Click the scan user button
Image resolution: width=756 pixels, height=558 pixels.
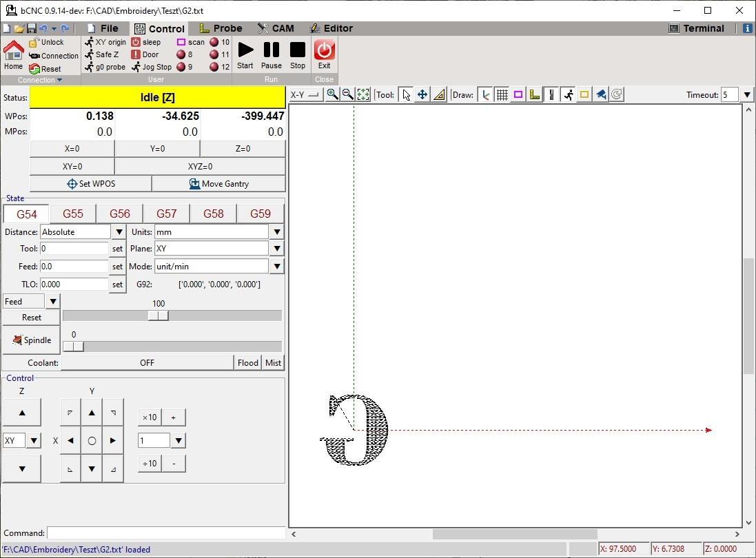[191, 42]
